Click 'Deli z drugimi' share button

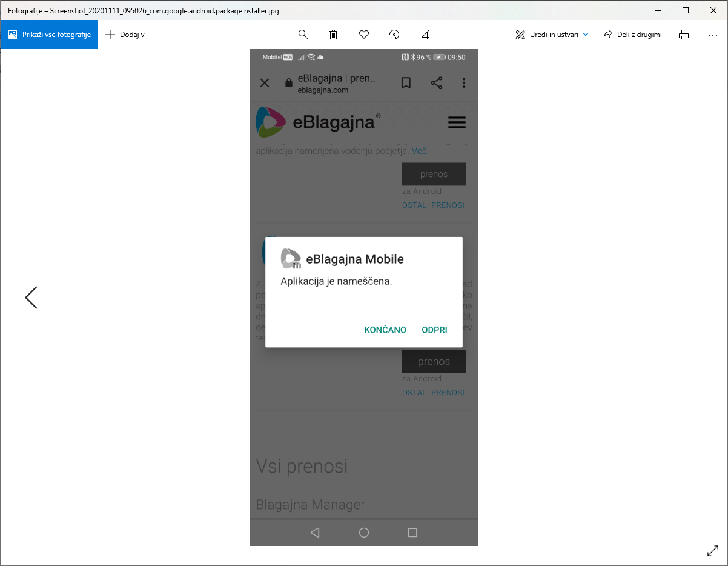632,35
